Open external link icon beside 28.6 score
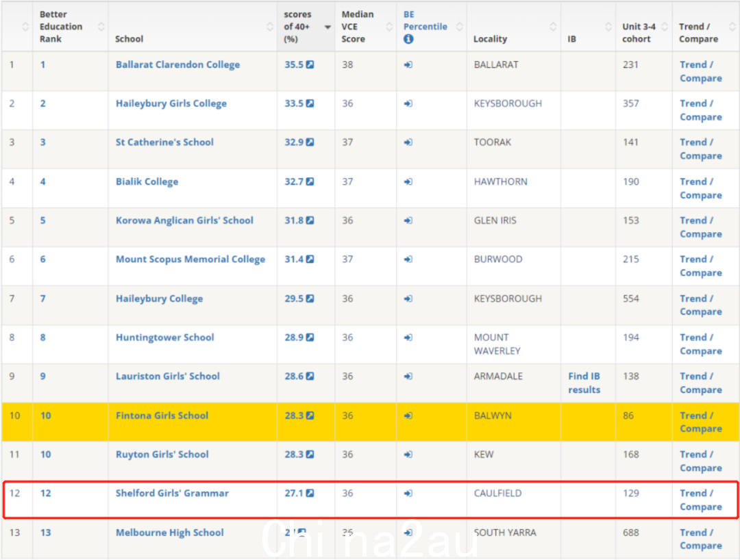This screenshot has width=740, height=560. point(310,376)
